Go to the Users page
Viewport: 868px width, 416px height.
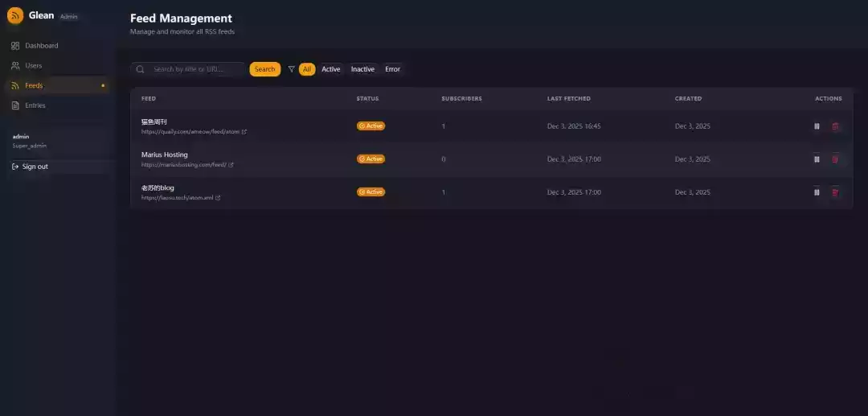(33, 66)
